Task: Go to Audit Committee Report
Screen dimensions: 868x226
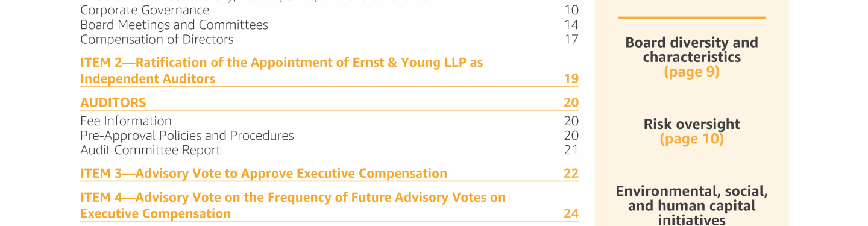Action: [150, 150]
